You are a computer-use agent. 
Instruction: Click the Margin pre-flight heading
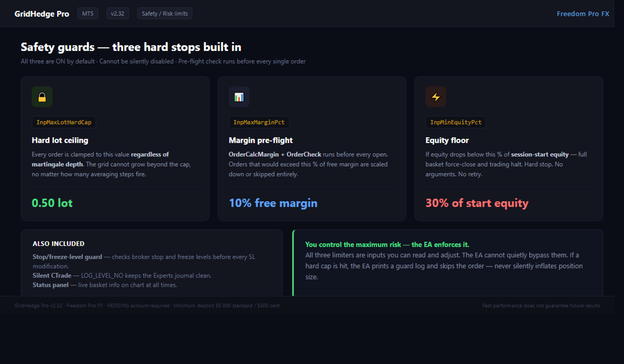pos(261,140)
